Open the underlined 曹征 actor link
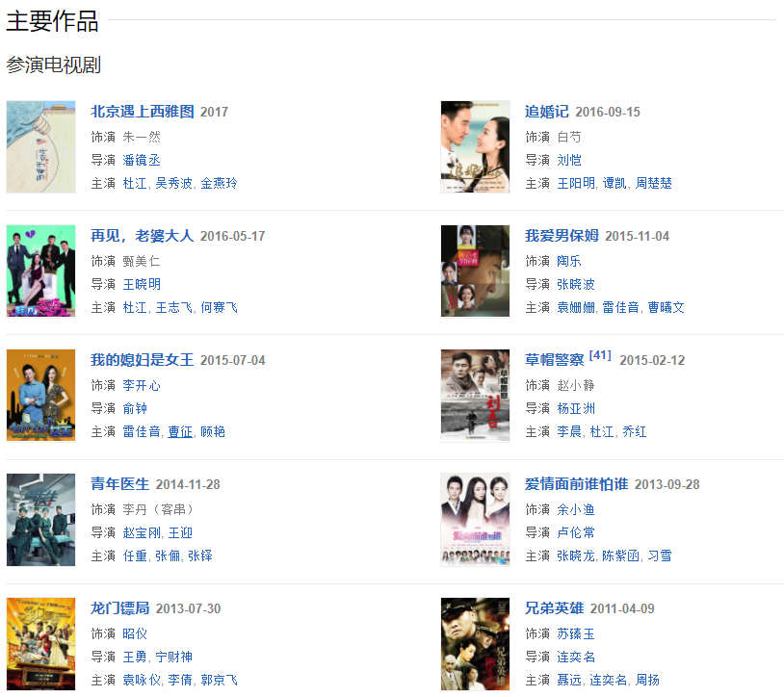Screen dimensions: 784x697 (180, 431)
